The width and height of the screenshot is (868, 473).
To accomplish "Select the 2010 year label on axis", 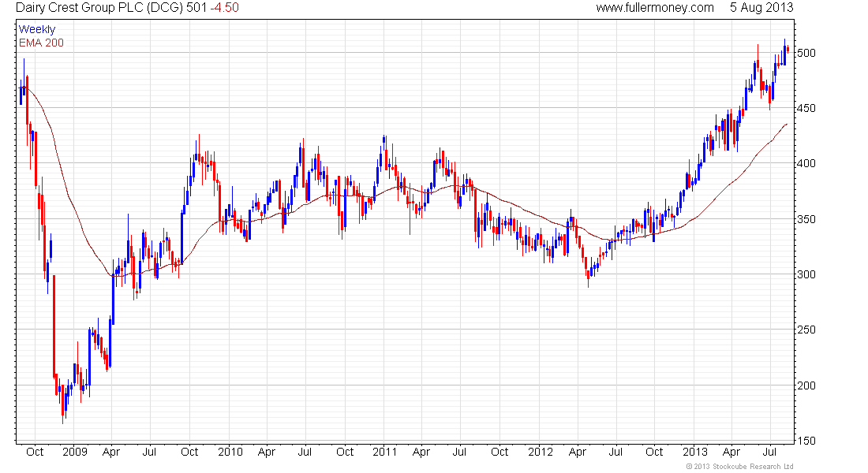I will click(230, 452).
